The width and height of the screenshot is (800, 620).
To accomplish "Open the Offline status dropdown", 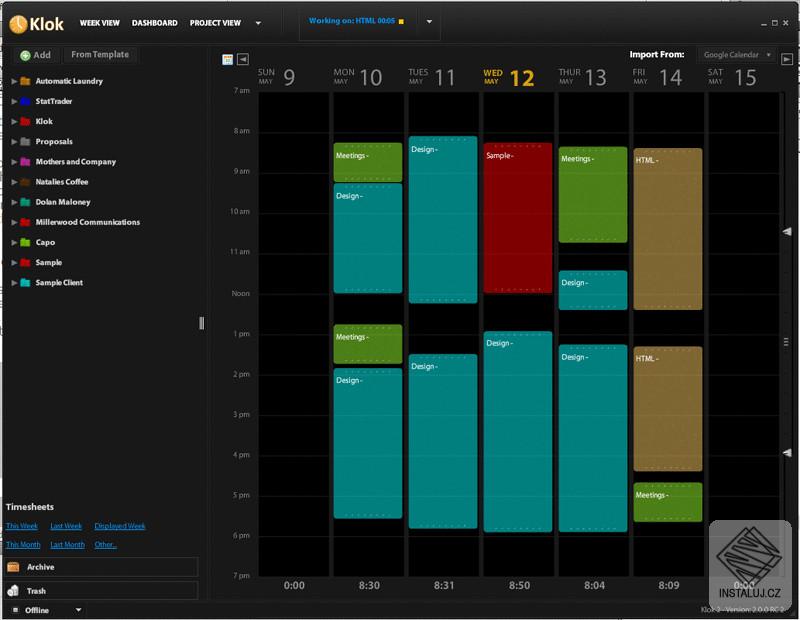I will [79, 610].
